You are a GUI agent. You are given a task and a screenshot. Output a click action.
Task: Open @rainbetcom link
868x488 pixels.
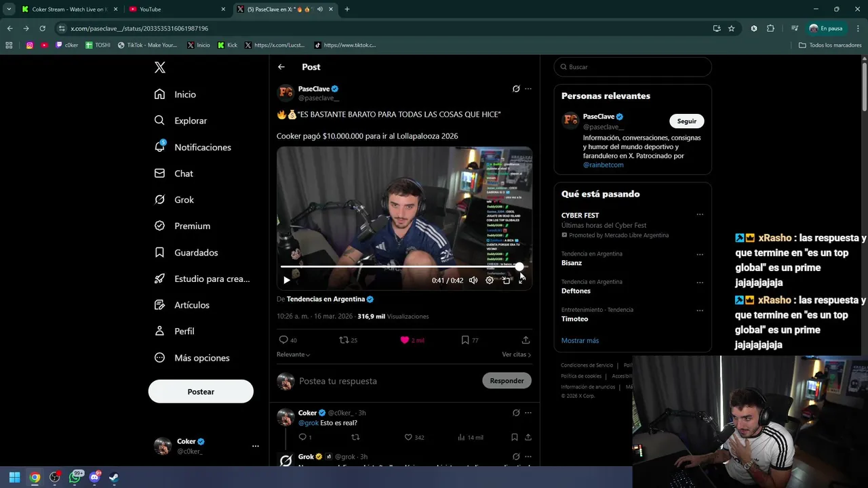[x=603, y=165]
